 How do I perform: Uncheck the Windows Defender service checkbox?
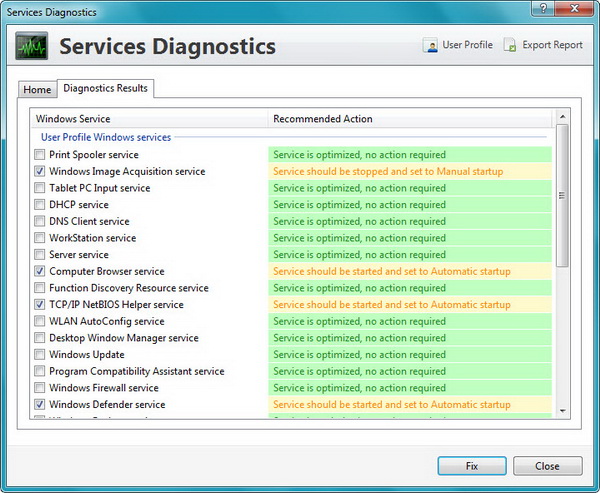point(39,404)
